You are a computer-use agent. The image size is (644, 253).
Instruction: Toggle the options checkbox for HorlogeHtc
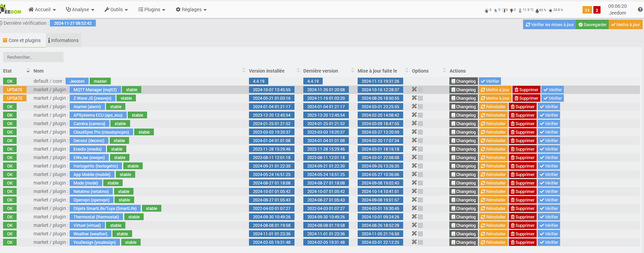tap(421, 166)
